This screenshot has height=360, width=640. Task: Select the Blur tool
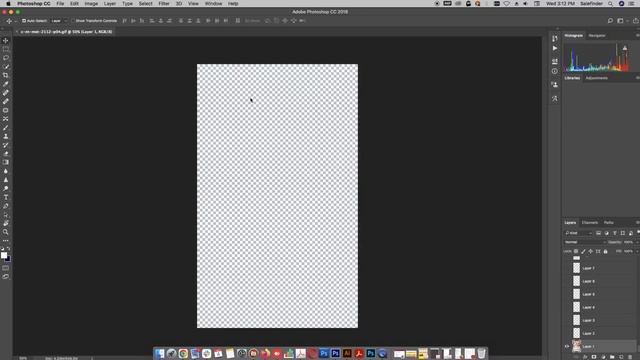coord(6,171)
